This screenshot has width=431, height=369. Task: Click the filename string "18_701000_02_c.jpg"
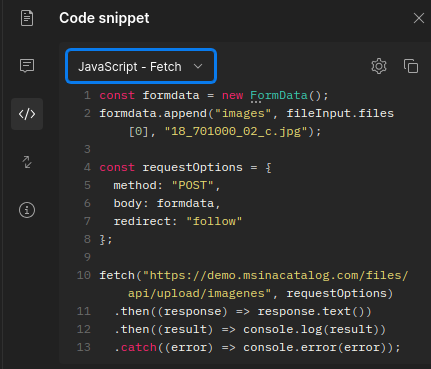click(236, 131)
